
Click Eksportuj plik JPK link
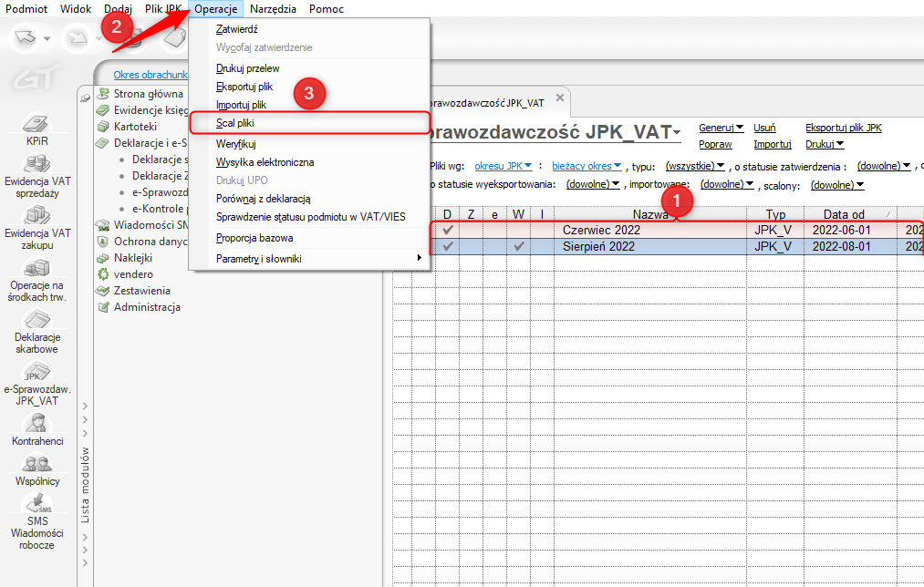coord(843,128)
